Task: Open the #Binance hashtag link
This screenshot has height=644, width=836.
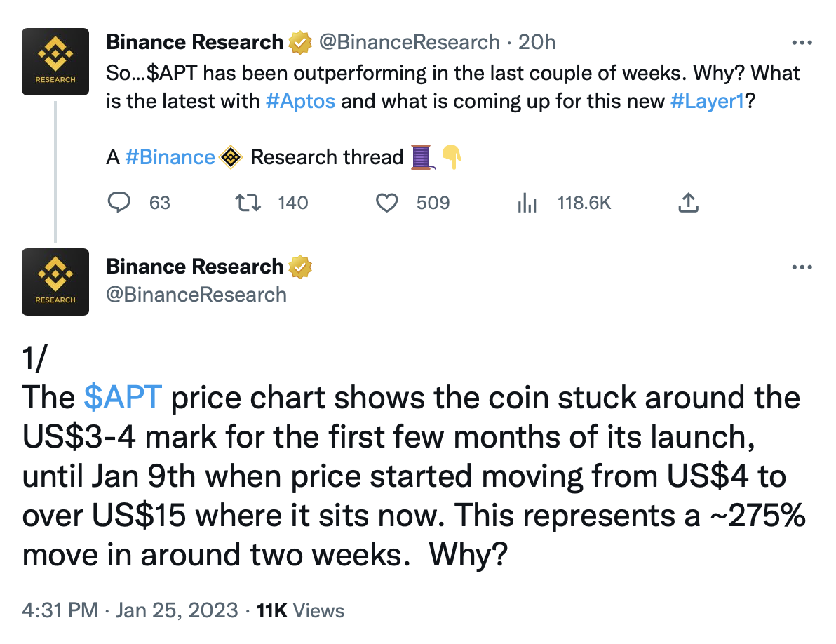Action: coord(170,157)
